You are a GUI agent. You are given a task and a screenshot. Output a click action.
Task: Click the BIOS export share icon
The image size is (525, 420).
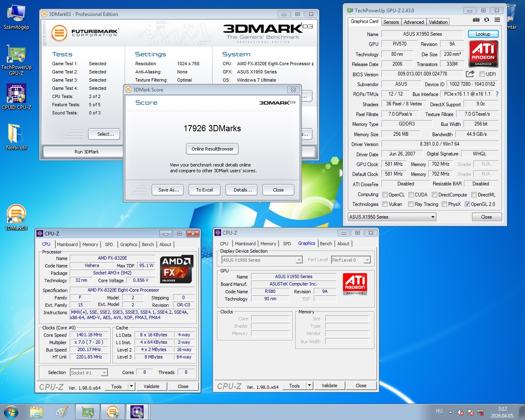tap(470, 74)
